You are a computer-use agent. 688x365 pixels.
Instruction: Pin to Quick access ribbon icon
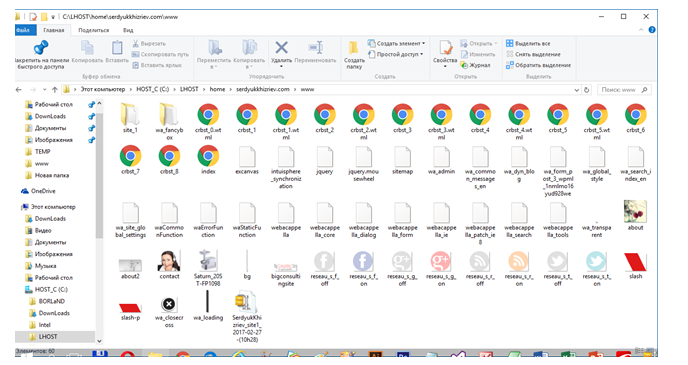[x=41, y=48]
